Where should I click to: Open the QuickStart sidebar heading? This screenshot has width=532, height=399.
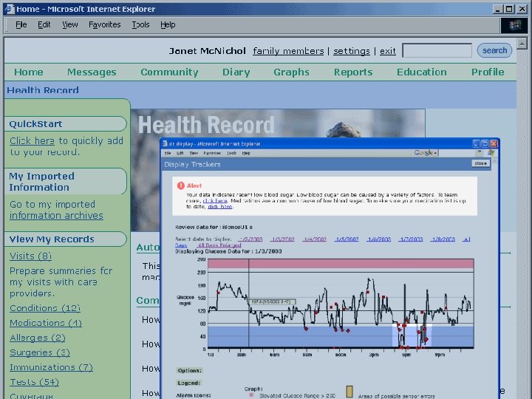click(66, 124)
